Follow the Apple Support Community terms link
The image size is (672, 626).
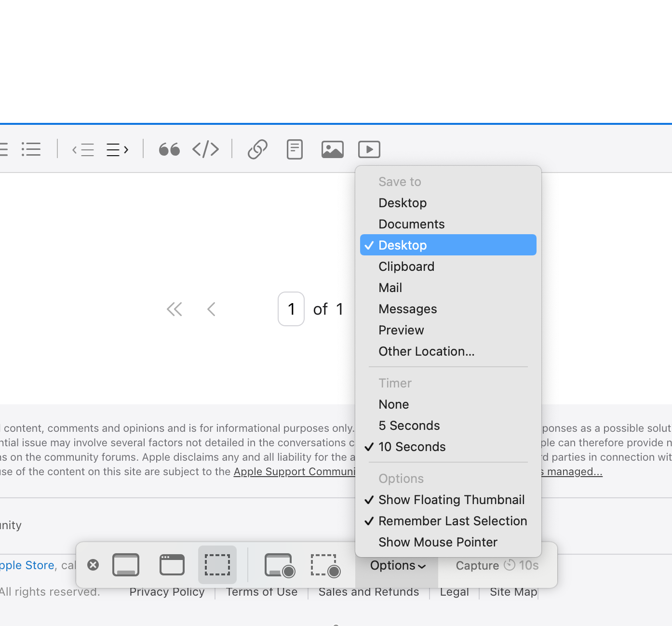[x=295, y=471]
